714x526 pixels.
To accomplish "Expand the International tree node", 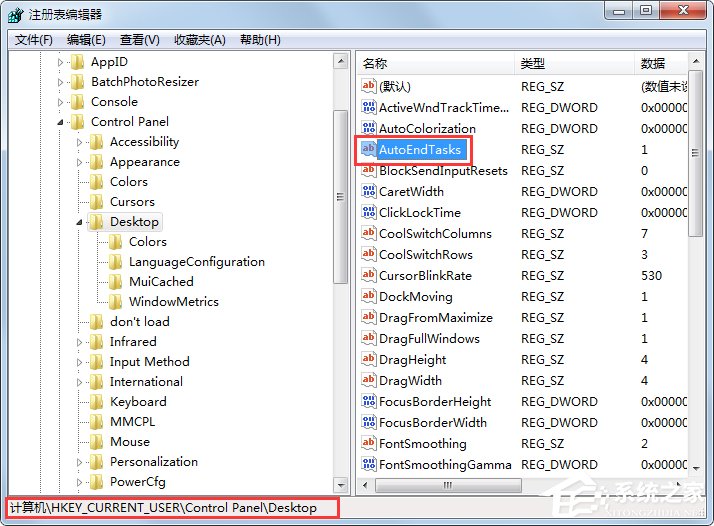I will [79, 382].
